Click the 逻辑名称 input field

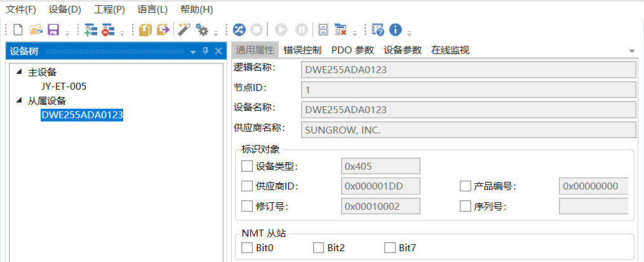click(468, 70)
